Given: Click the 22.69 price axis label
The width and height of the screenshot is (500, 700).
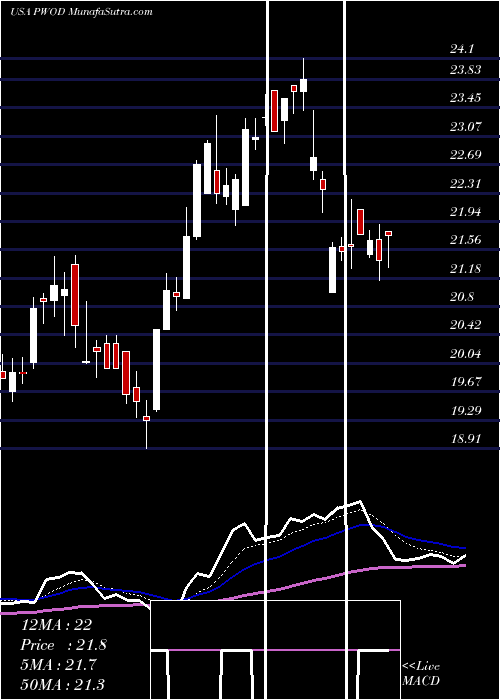Looking at the screenshot, I should [466, 155].
